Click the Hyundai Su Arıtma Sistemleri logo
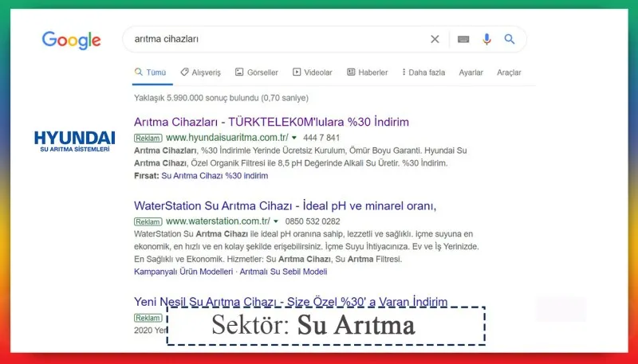Image resolution: width=638 pixels, height=364 pixels. coord(74,142)
